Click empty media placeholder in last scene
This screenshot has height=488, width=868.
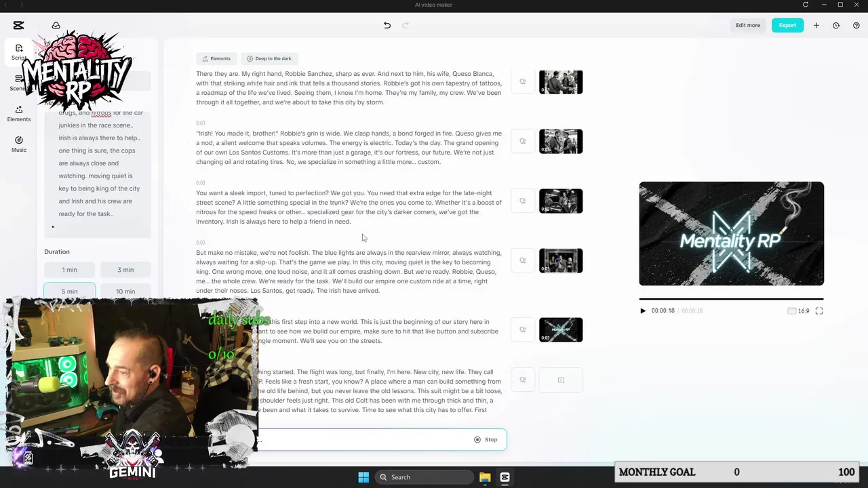(x=561, y=380)
